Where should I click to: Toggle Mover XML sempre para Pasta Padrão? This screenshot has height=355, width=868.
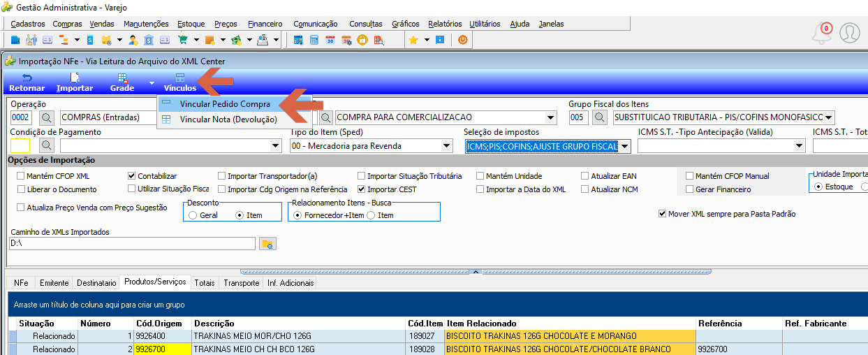(662, 214)
